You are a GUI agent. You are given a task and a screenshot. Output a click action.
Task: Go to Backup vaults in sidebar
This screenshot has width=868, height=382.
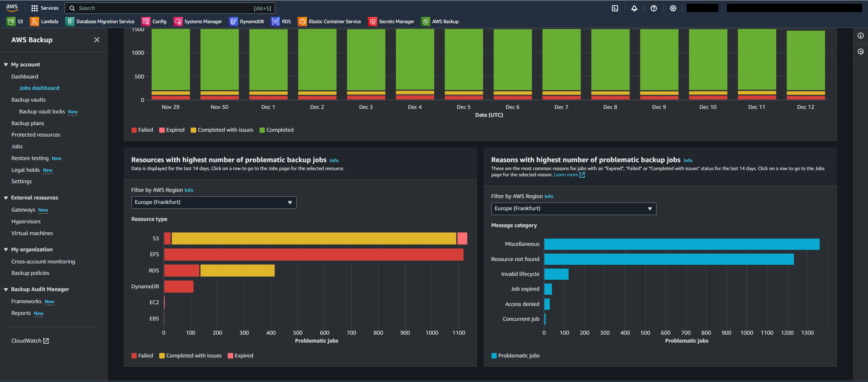[x=28, y=100]
